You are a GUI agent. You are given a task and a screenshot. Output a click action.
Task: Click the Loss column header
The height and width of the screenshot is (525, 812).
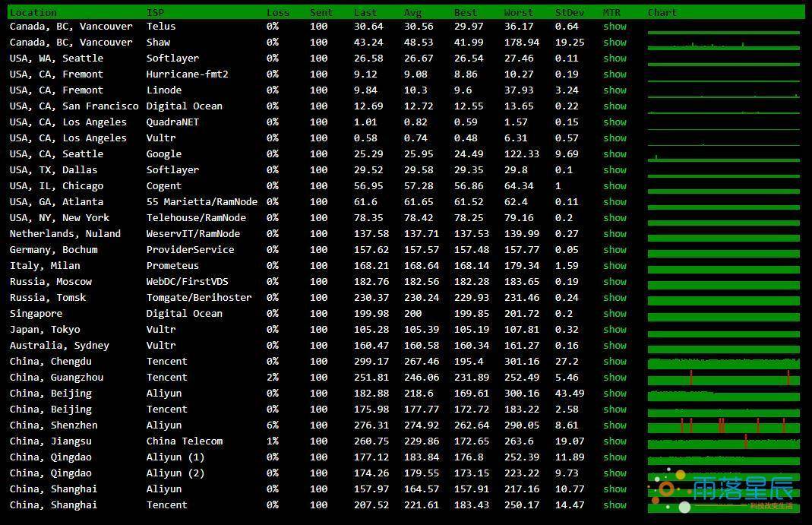click(x=278, y=12)
